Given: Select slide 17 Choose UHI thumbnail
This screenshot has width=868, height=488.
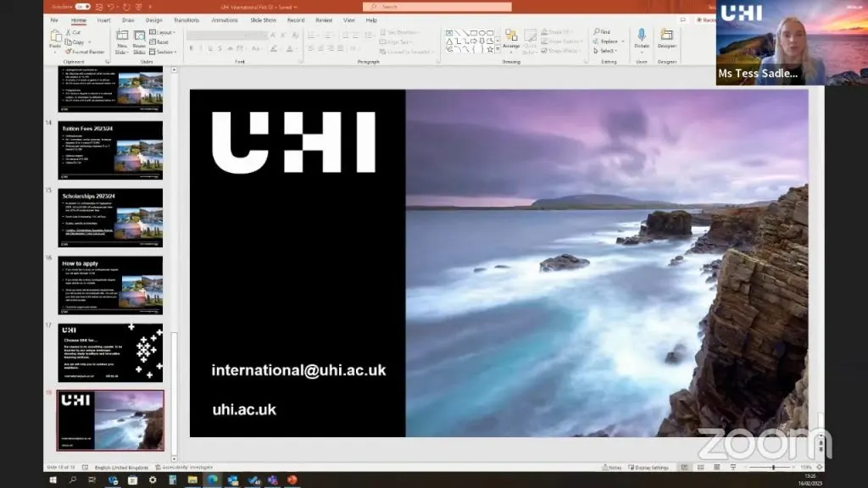Looking at the screenshot, I should click(111, 352).
